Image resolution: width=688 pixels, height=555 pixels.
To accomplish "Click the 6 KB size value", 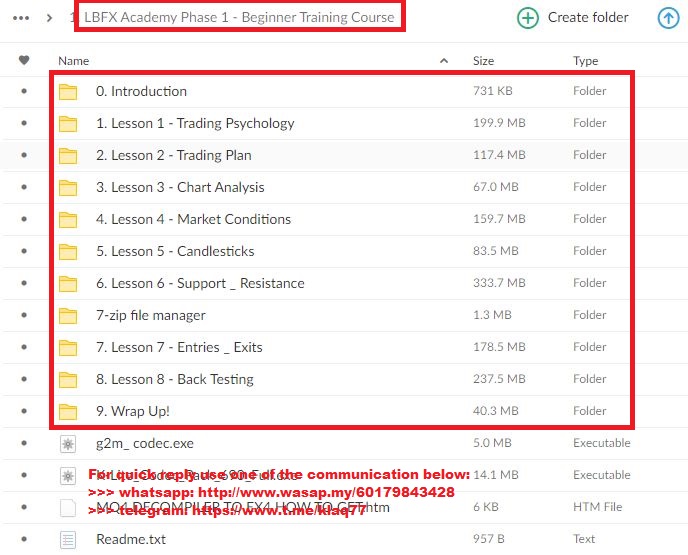I will click(x=486, y=507).
